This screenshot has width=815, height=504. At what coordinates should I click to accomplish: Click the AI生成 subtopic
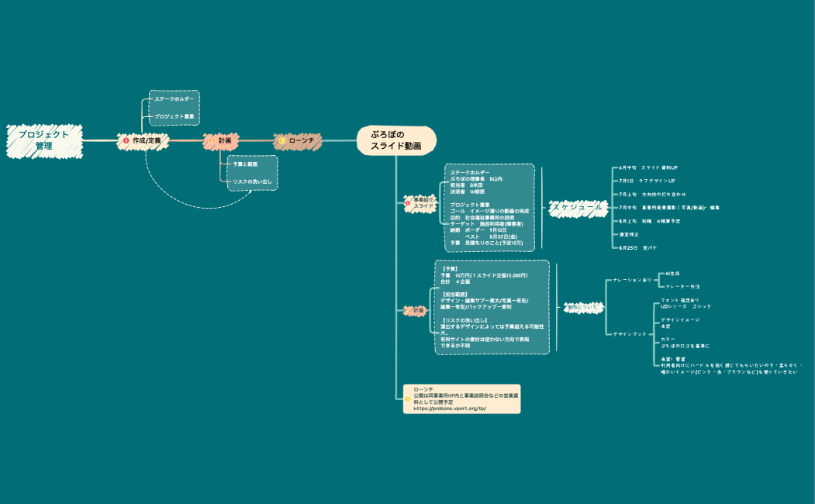(670, 274)
